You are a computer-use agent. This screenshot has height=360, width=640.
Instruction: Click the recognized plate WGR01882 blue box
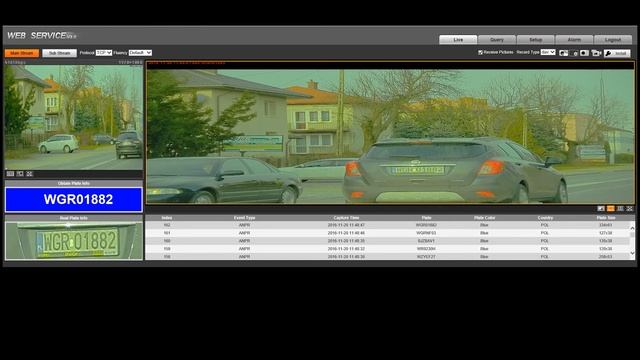pos(74,199)
